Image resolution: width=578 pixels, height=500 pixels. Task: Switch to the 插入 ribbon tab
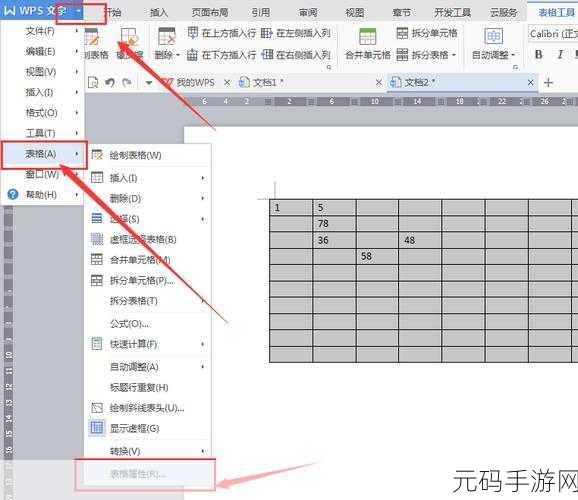pyautogui.click(x=159, y=13)
